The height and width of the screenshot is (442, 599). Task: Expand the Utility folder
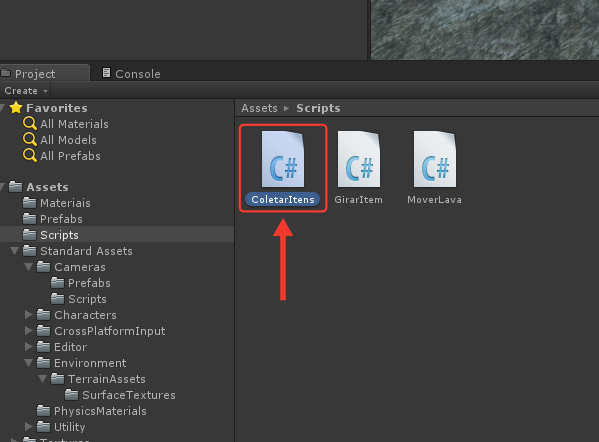pyautogui.click(x=29, y=426)
